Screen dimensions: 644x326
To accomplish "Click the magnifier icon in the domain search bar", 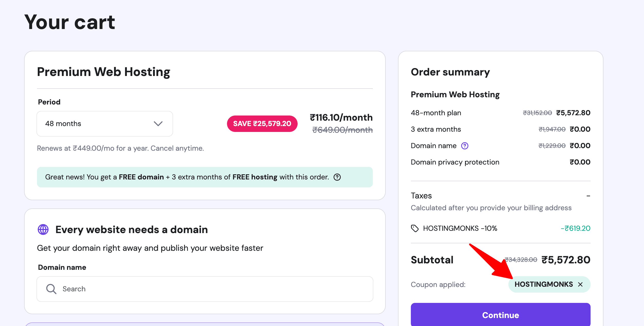I will pos(51,289).
